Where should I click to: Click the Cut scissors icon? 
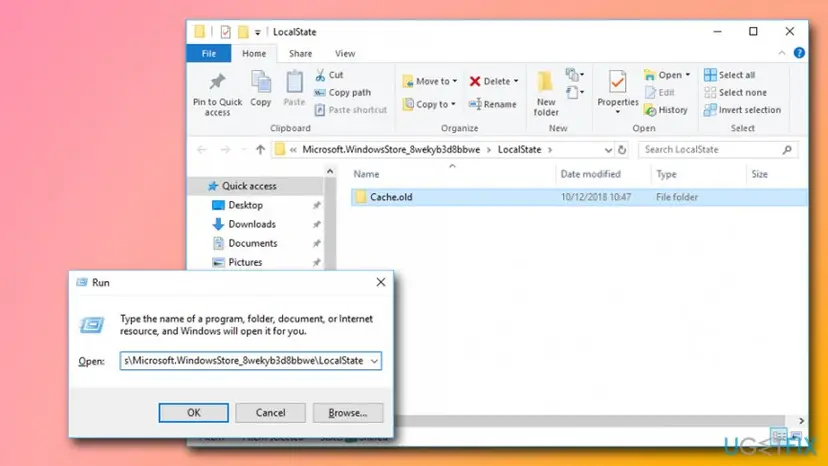(x=320, y=75)
